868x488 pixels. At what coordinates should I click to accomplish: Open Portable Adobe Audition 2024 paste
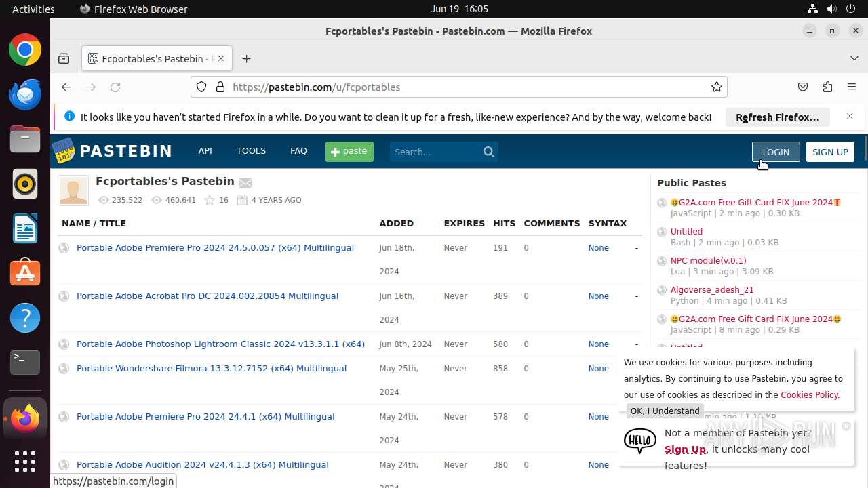tap(203, 465)
